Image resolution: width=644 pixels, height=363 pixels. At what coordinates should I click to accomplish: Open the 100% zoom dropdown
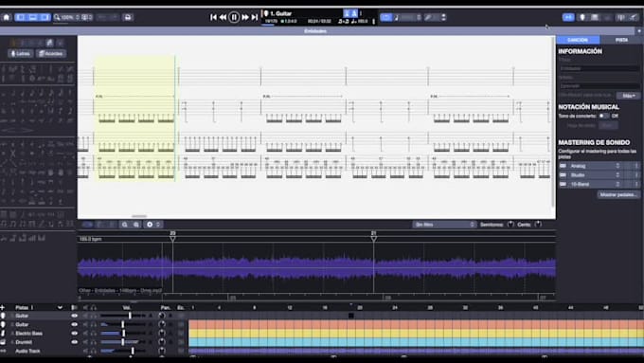pyautogui.click(x=66, y=17)
